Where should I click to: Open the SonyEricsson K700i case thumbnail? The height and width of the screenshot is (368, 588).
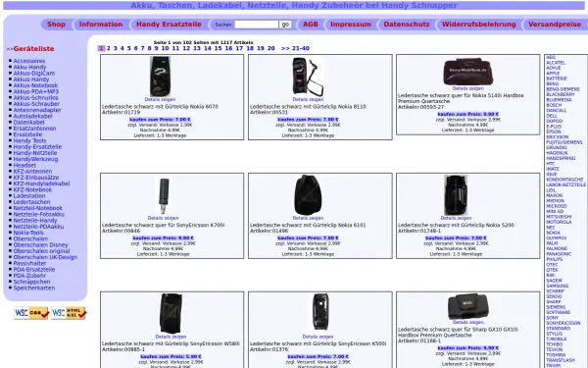point(163,195)
